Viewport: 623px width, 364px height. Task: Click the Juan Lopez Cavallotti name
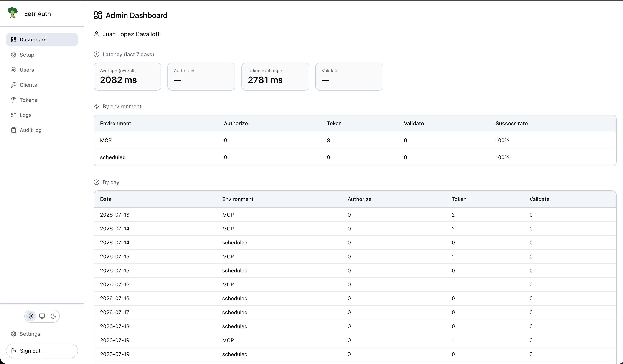132,34
